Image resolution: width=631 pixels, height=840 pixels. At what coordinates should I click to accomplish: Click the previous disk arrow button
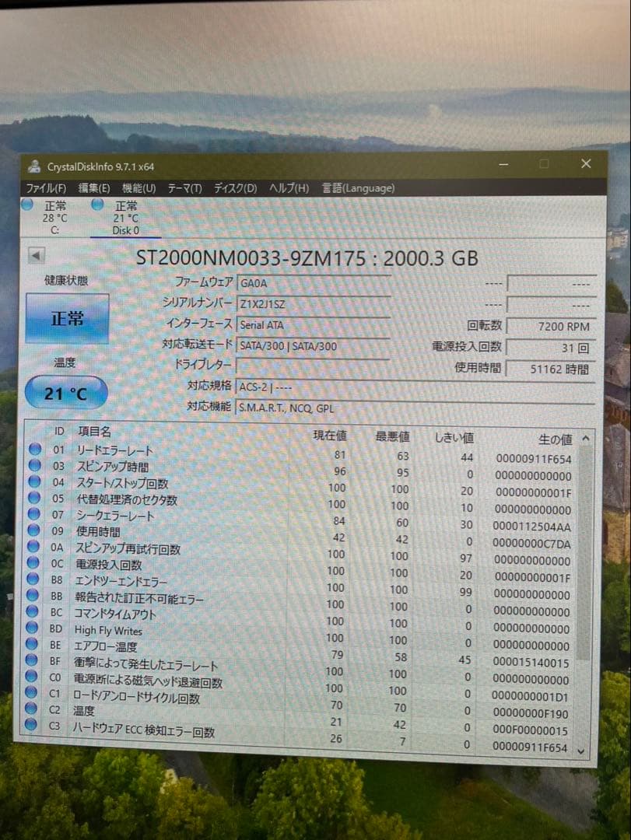pyautogui.click(x=36, y=256)
